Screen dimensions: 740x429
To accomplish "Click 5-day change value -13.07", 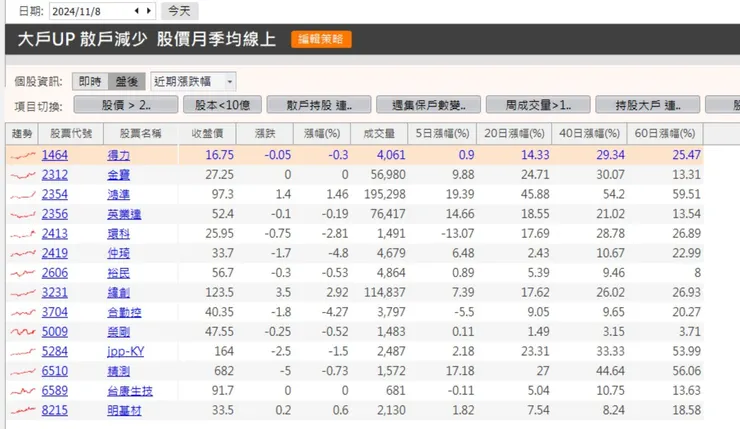I will click(x=457, y=234).
